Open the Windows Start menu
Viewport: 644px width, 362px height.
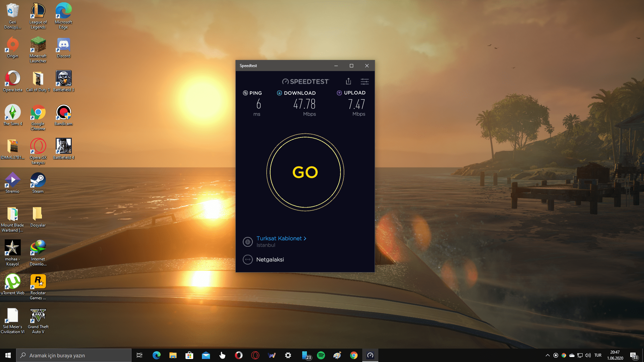click(x=8, y=355)
